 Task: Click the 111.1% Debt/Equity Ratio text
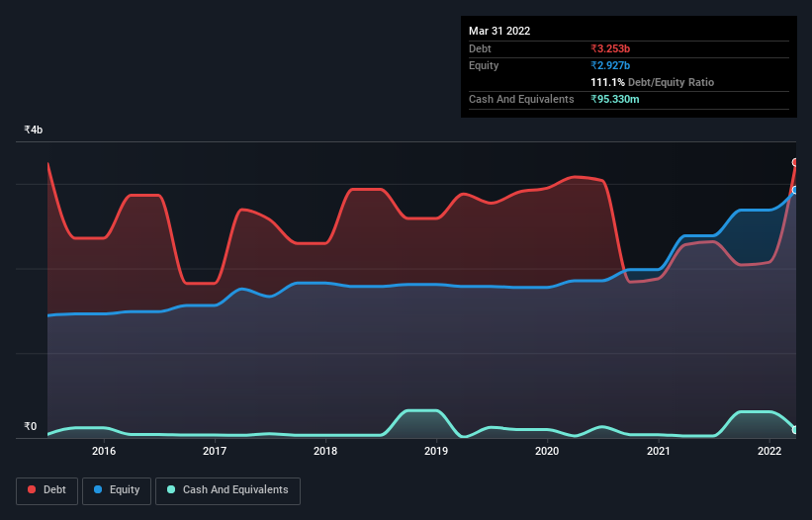[652, 82]
